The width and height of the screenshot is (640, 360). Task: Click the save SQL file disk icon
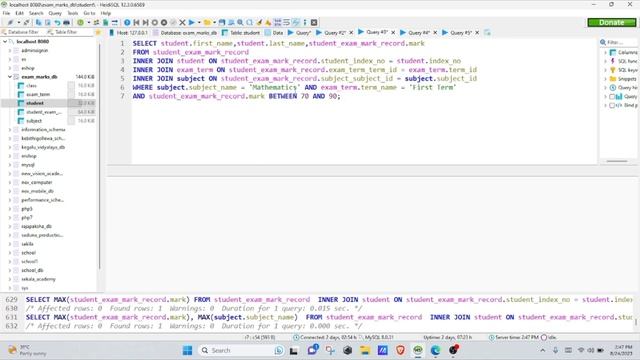(x=222, y=22)
